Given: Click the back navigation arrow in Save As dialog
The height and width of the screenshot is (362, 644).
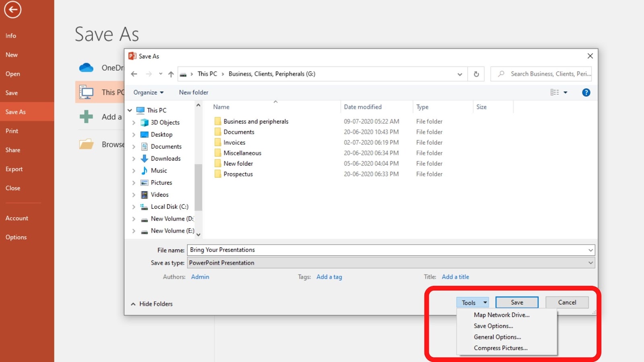Looking at the screenshot, I should coord(134,74).
